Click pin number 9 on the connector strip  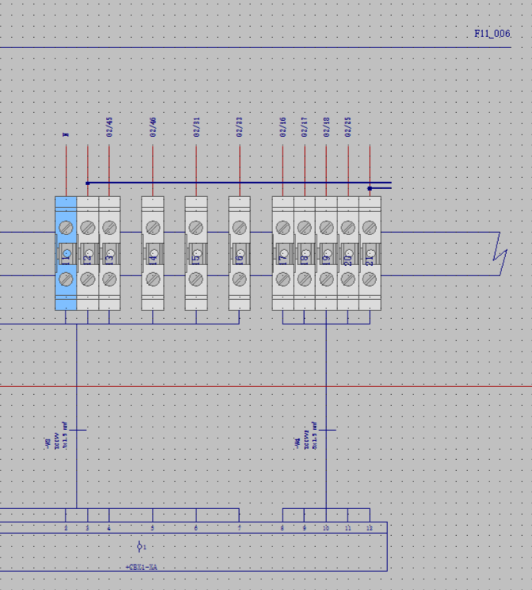tap(304, 528)
